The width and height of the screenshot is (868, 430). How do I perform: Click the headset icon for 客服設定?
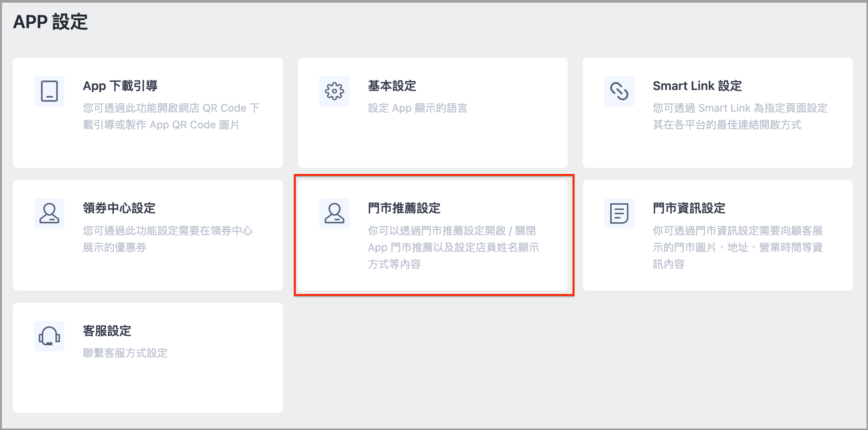pos(49,336)
